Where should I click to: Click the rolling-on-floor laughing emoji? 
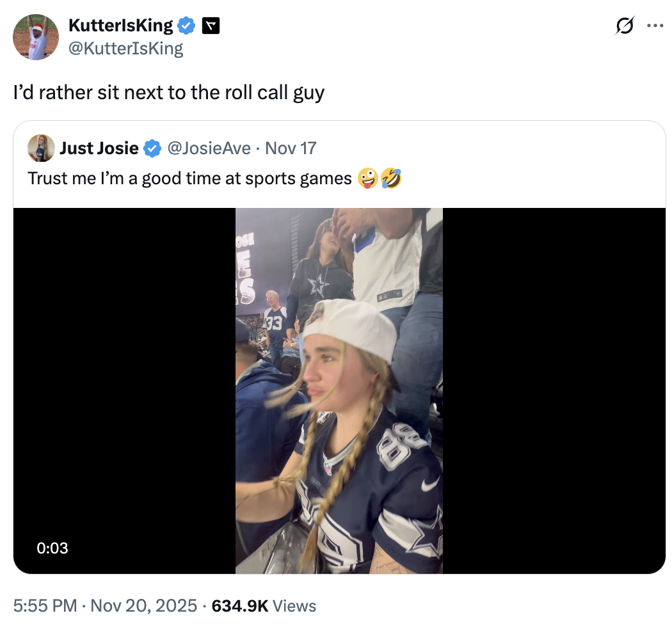[392, 178]
